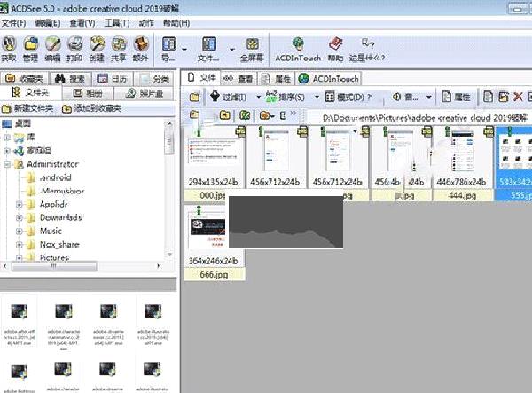
Task: Select the .android folder in tree
Action: (56, 177)
